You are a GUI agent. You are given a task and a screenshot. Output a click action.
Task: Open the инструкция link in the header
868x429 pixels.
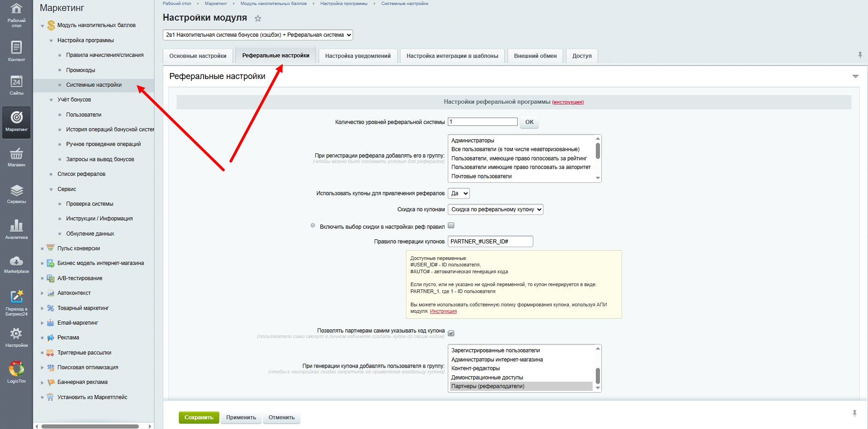pos(568,102)
